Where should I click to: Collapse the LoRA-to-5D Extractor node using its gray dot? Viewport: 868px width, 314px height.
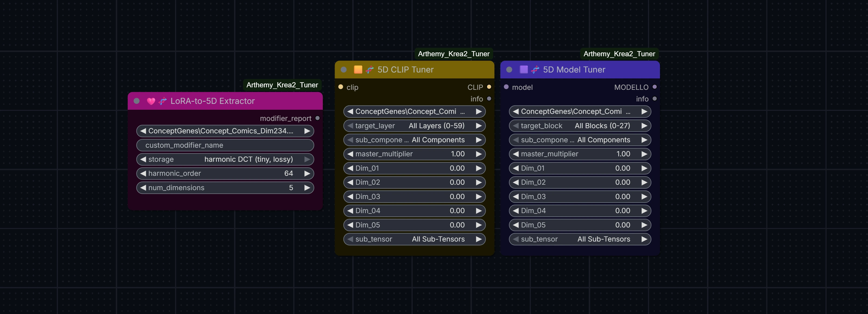tap(136, 101)
